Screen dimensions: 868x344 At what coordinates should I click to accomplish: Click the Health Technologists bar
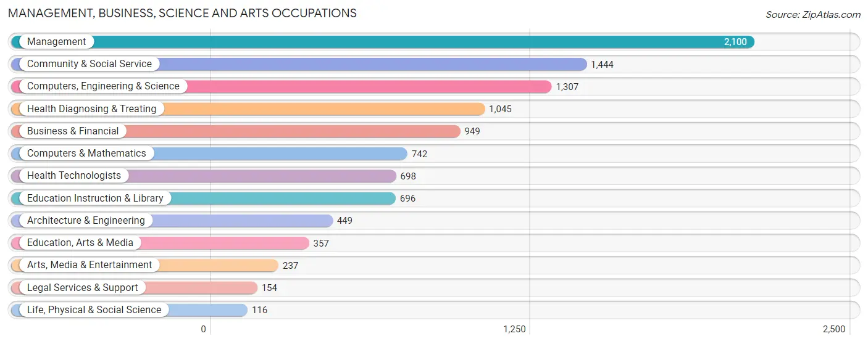pyautogui.click(x=203, y=176)
